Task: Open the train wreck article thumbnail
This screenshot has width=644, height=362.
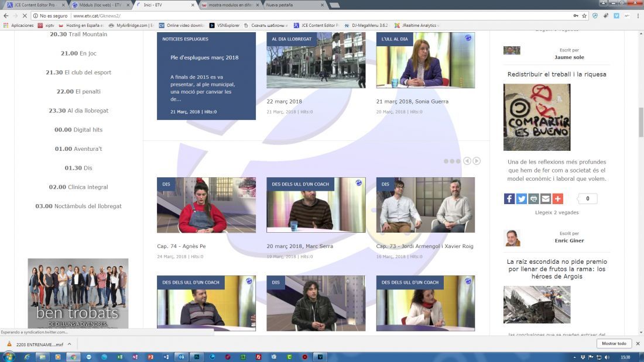Action: (x=537, y=305)
